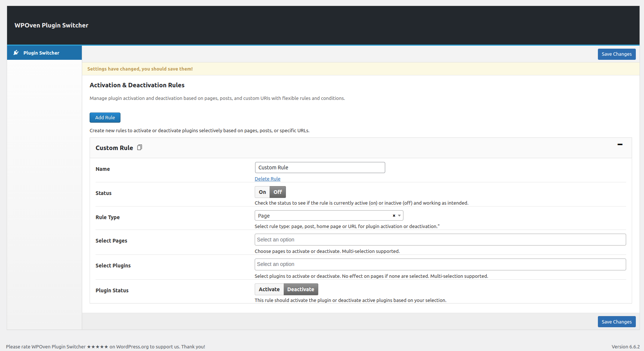Screen dimensions: 644x351
Task: Click the Name field label
Action: pyautogui.click(x=103, y=169)
